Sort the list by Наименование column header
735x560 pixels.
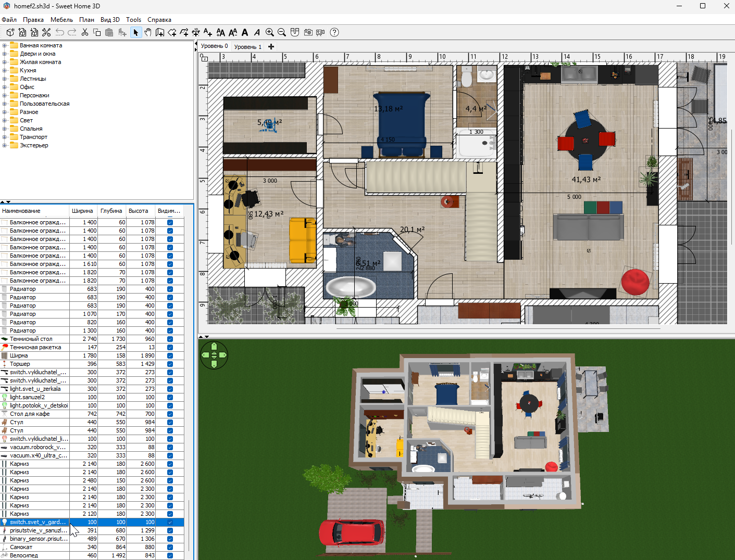click(x=35, y=211)
